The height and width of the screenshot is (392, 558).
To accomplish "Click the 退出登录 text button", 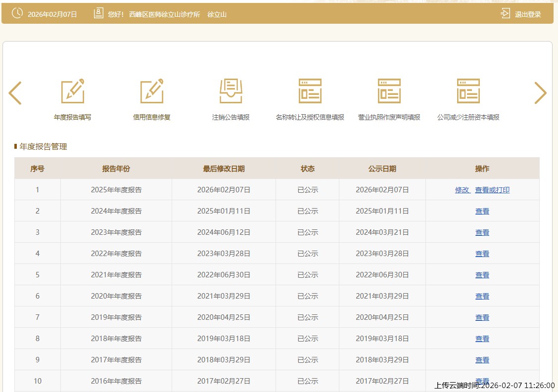I will point(528,14).
